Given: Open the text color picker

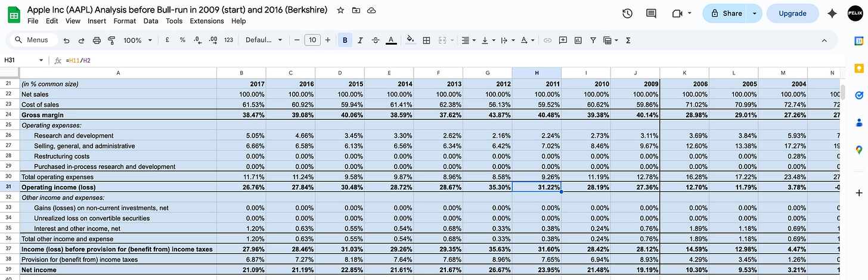Looking at the screenshot, I should (390, 41).
